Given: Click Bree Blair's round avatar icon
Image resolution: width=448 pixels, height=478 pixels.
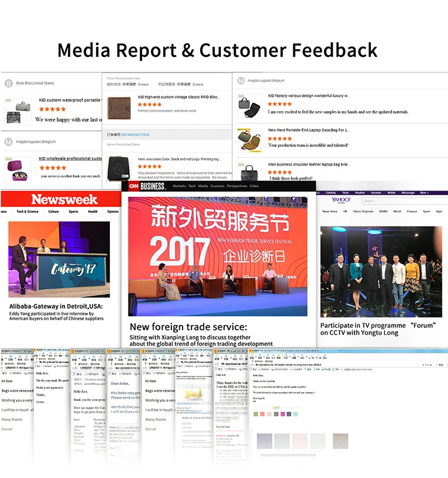Looking at the screenshot, I should coord(9,83).
